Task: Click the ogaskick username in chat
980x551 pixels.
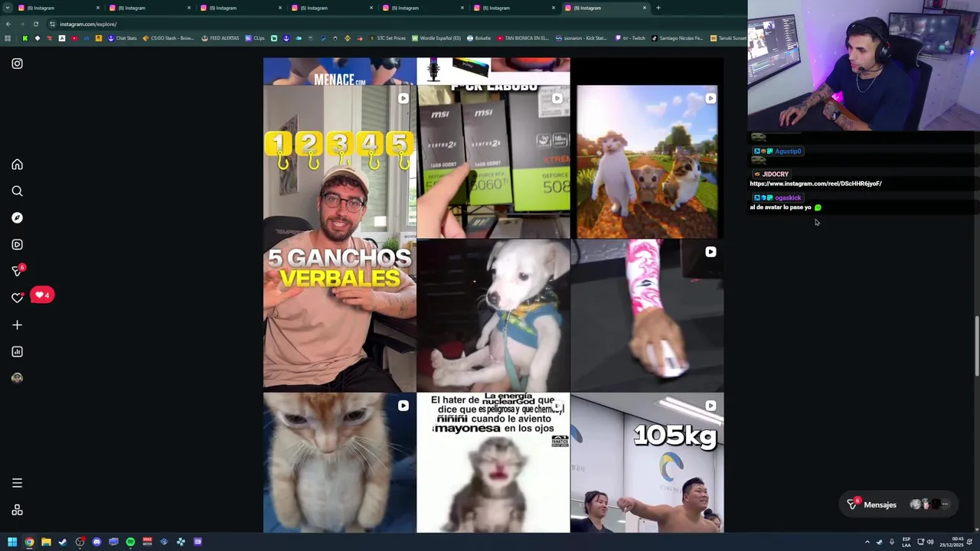Action: 788,197
